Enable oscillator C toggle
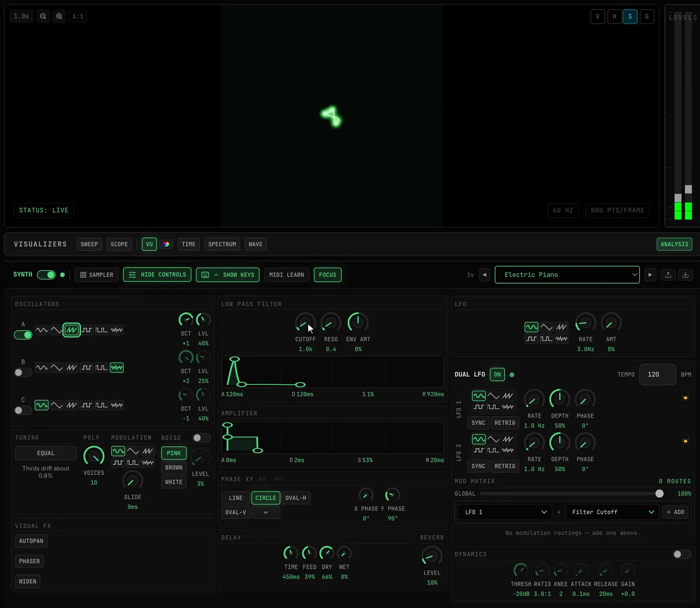This screenshot has width=700, height=608. tap(23, 410)
